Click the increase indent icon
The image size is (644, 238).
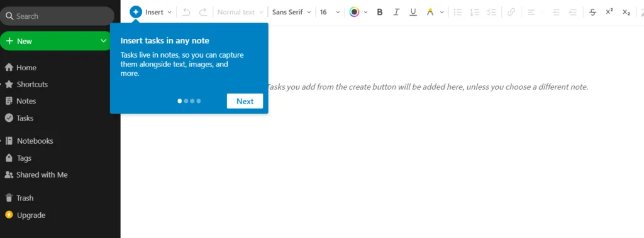pyautogui.click(x=556, y=13)
